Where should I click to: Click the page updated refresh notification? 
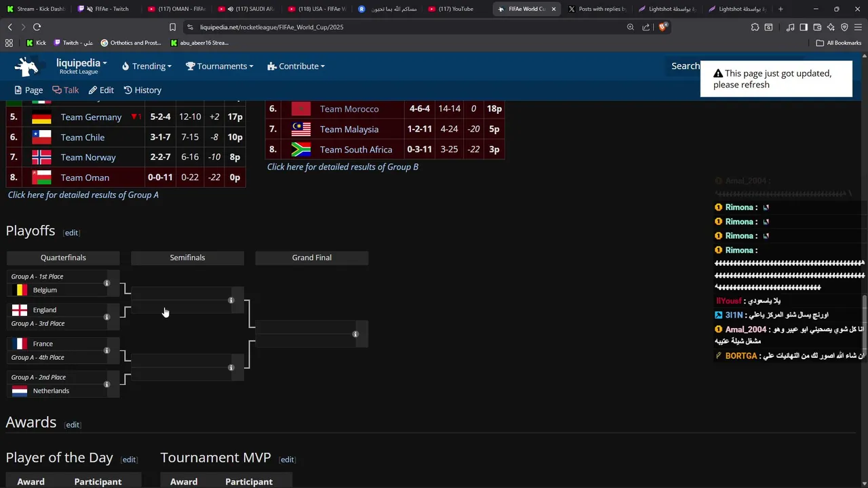(x=776, y=79)
